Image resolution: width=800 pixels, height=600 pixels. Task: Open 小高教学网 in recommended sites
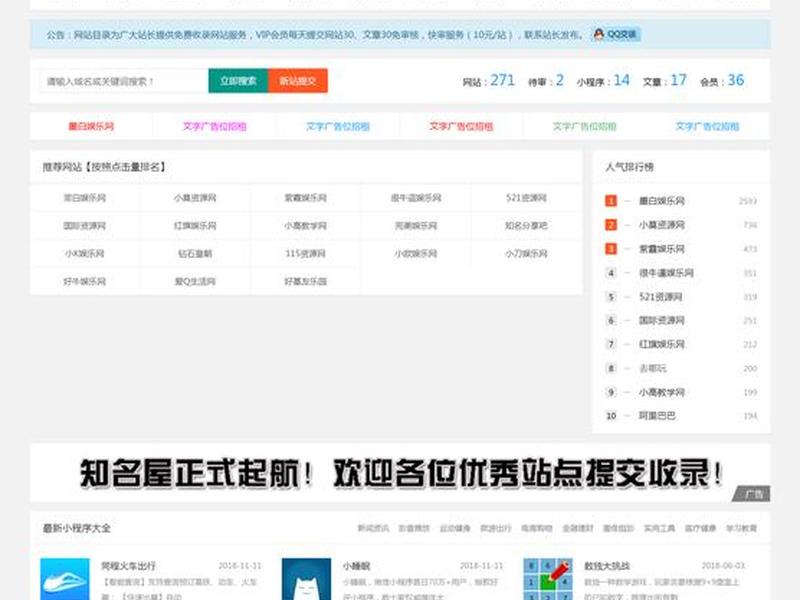(x=305, y=226)
